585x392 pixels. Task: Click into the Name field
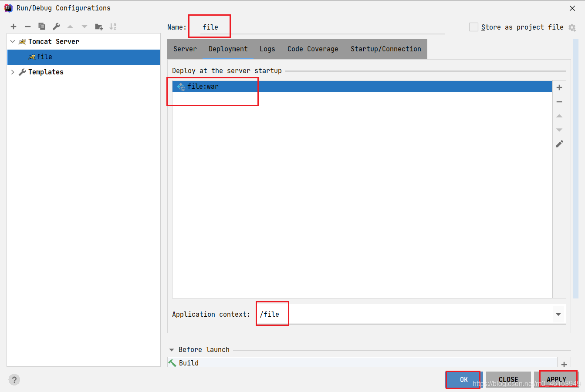(322, 27)
